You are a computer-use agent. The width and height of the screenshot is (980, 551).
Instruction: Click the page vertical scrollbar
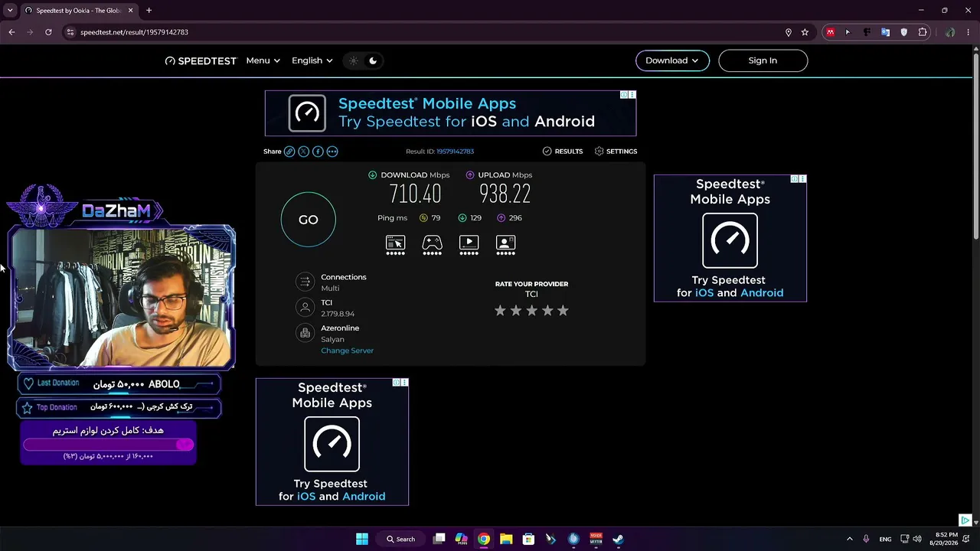975,145
